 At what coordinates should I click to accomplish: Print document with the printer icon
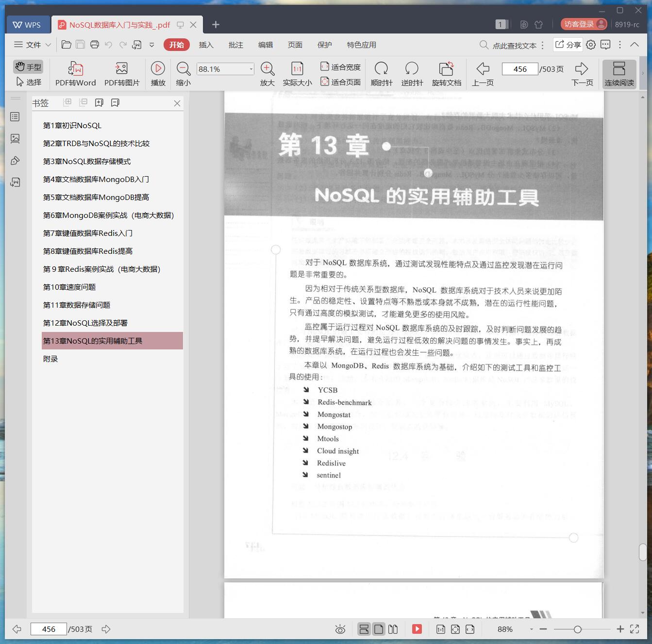pos(95,45)
